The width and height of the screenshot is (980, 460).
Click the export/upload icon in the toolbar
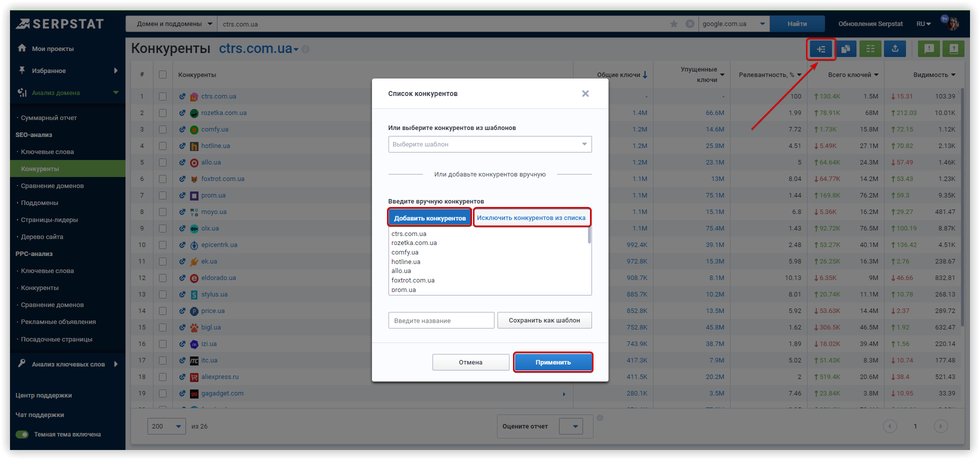click(x=895, y=48)
